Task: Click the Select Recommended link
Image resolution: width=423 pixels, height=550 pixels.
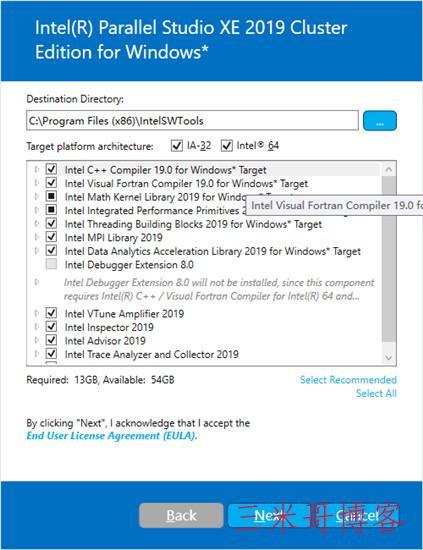Action: pos(348,380)
